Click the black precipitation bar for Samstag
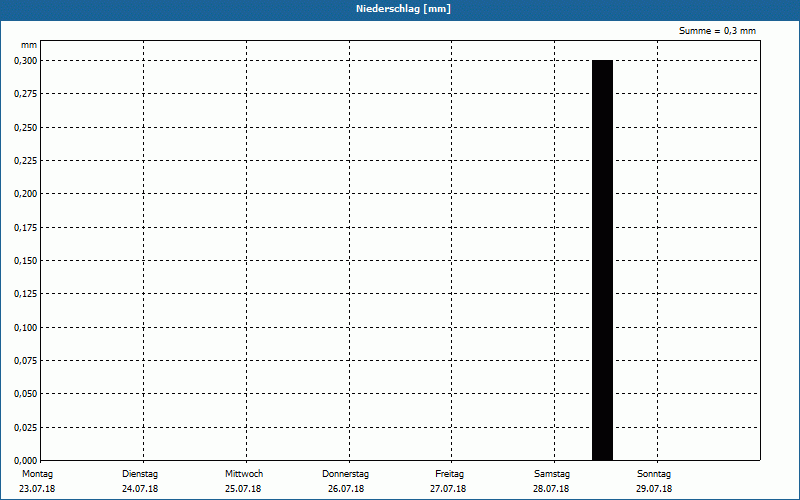Screen dimensions: 800x500 click(602, 260)
